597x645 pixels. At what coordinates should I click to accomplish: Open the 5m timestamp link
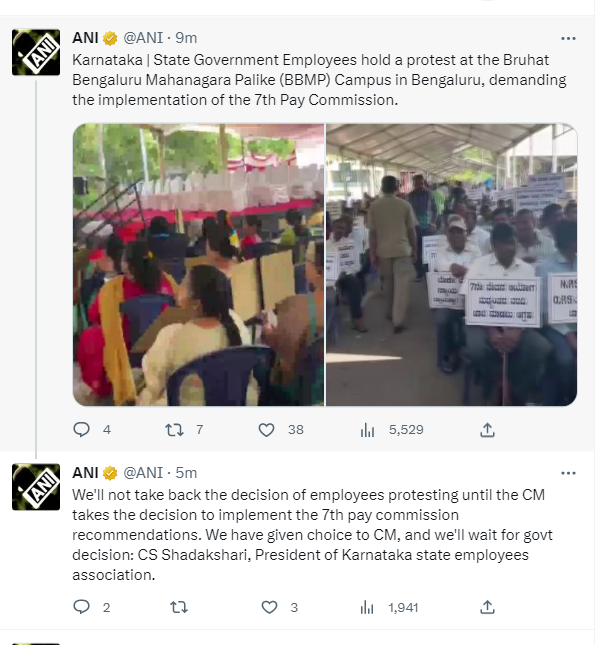[186, 473]
